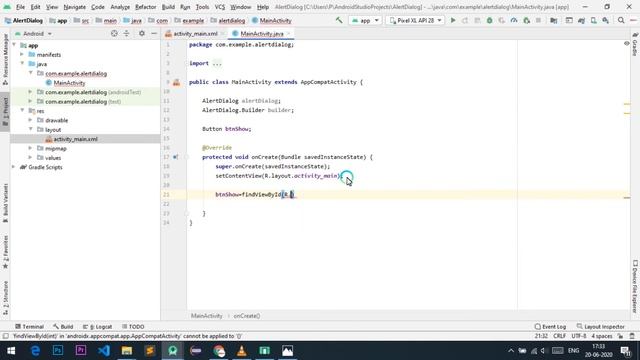Click the override gutter icon next to onCreate
The width and height of the screenshot is (640, 360).
pyautogui.click(x=175, y=157)
